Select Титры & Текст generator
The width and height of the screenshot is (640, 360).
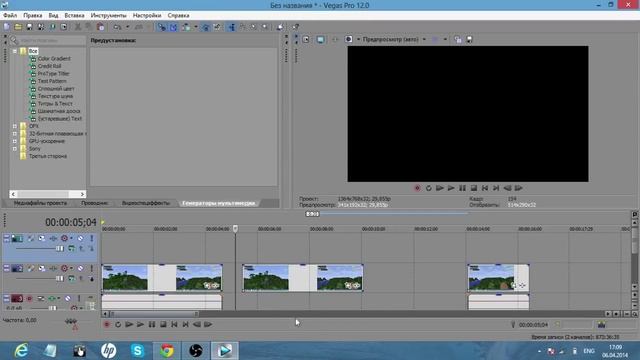click(x=55, y=104)
